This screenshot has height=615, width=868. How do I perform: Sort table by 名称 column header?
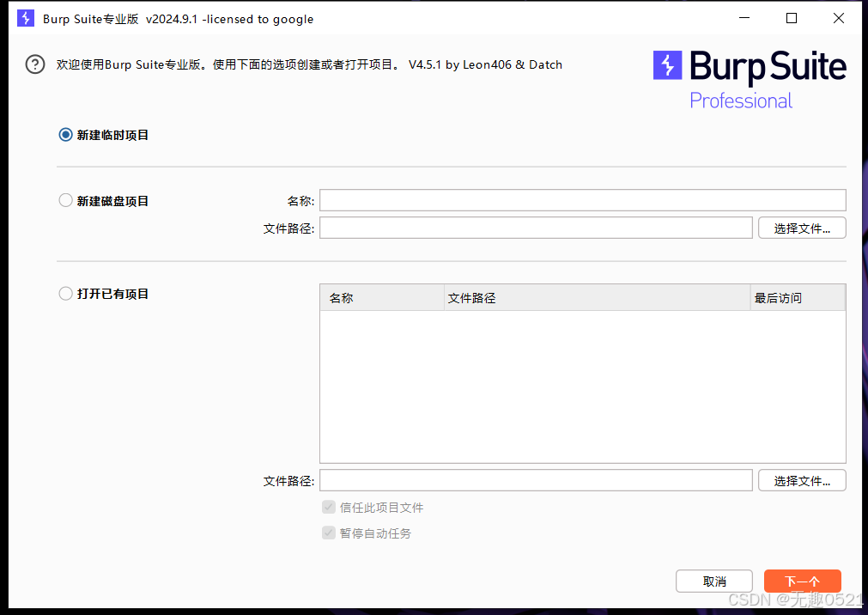[x=382, y=298]
